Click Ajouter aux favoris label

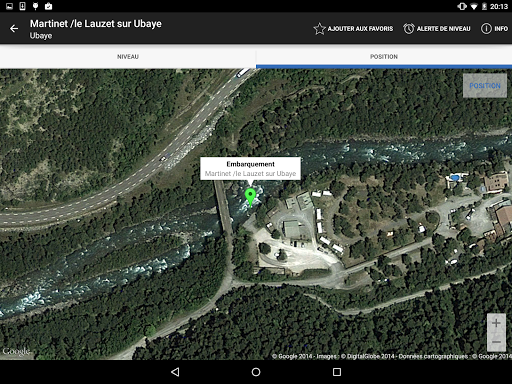360,29
